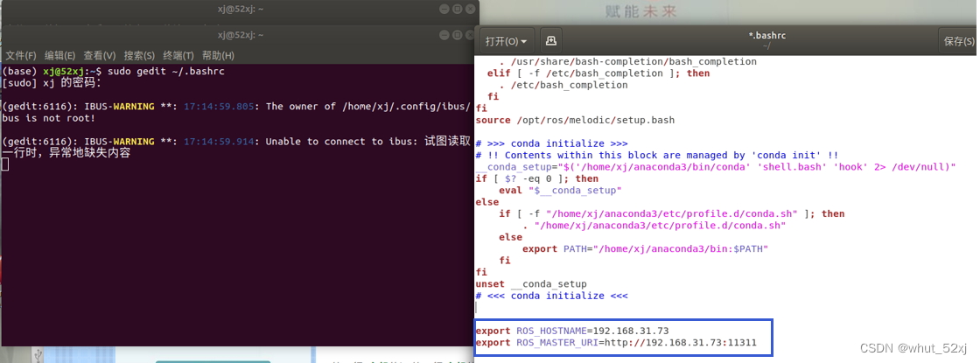Screen dimensions: 980x363
Task: Click the 'unset __conda_setup' line
Action: point(531,283)
